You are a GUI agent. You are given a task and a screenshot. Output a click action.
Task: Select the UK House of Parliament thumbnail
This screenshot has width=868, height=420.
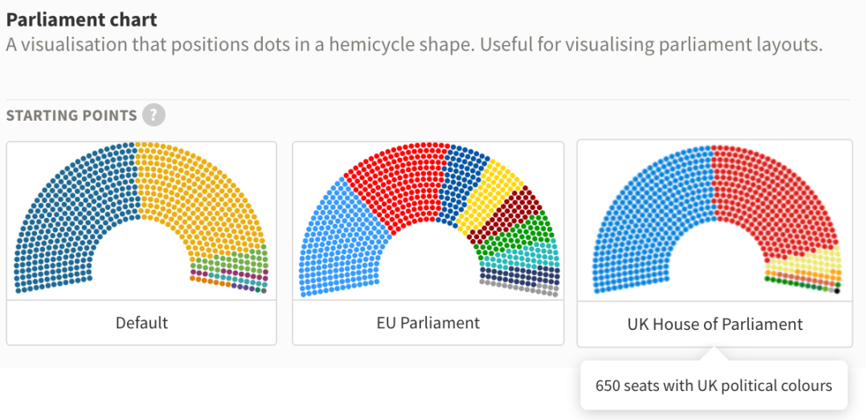714,243
